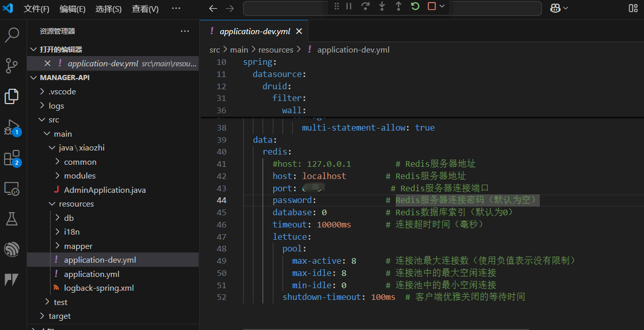Screen dimensions: 644x330
Task: Close the application-dev.yml editor tab
Action: point(299,31)
